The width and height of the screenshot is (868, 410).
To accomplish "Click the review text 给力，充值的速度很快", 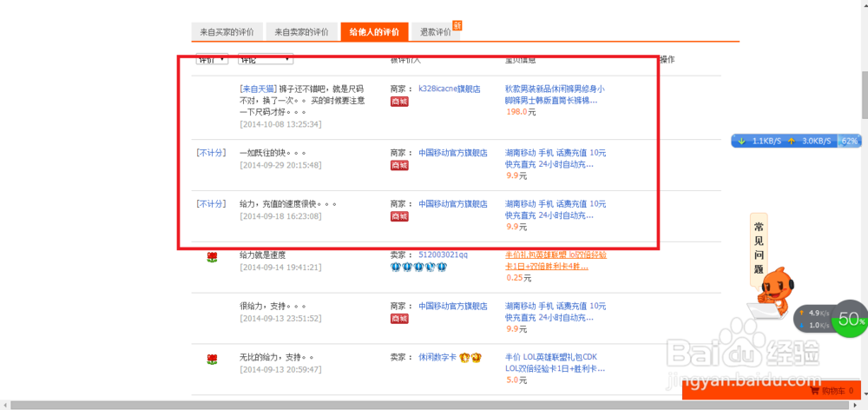I will tap(288, 203).
